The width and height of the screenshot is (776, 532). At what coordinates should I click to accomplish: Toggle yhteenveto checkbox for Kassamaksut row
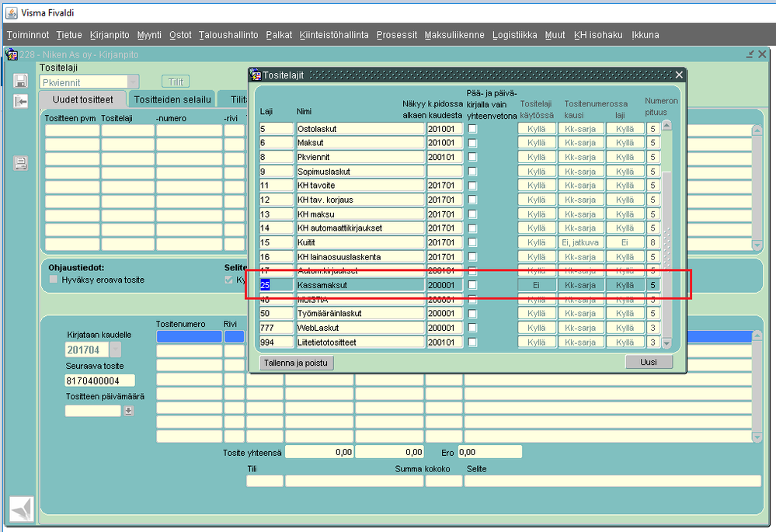pyautogui.click(x=472, y=285)
